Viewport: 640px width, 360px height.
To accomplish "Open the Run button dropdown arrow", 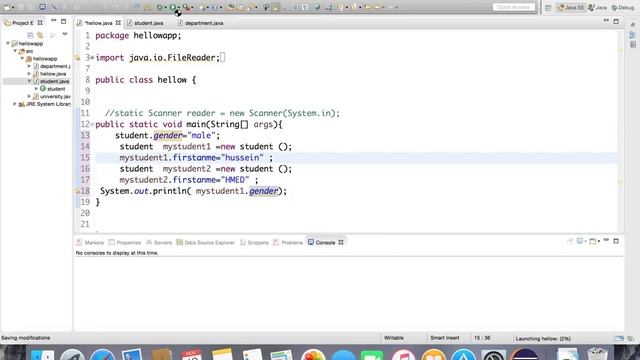I will point(179,7).
